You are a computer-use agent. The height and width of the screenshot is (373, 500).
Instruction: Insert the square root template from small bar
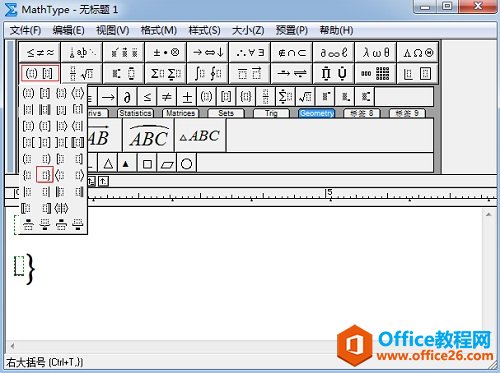(x=305, y=97)
